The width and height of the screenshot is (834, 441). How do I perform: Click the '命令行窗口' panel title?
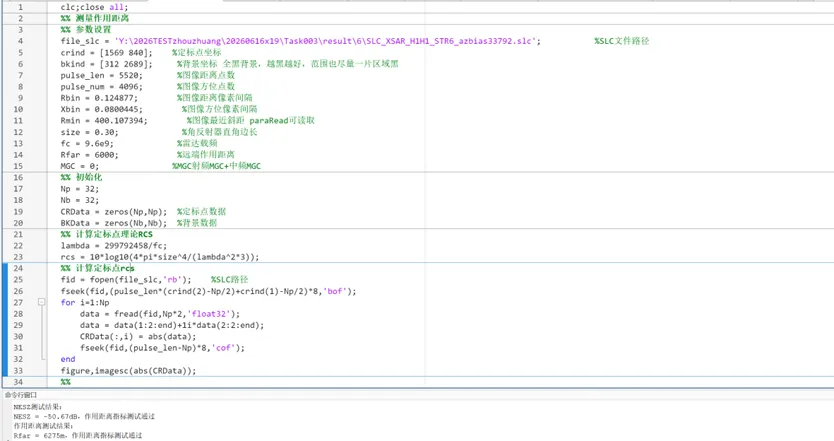[x=21, y=395]
